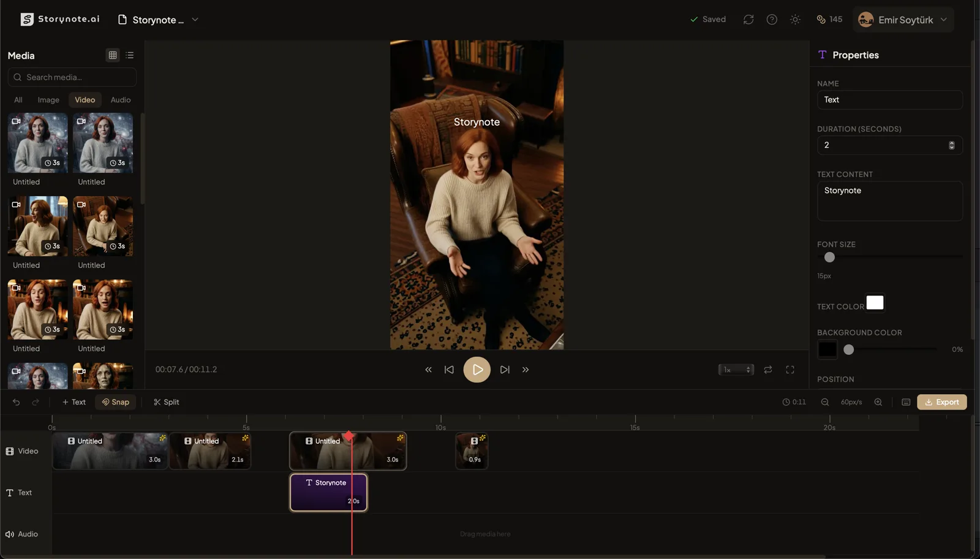Expand the Storynote project name dropdown

coord(194,19)
